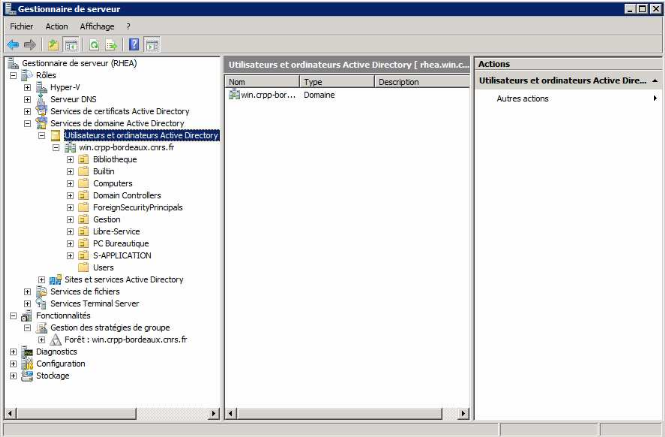This screenshot has height=437, width=665.
Task: Select the Users container
Action: pyautogui.click(x=103, y=268)
